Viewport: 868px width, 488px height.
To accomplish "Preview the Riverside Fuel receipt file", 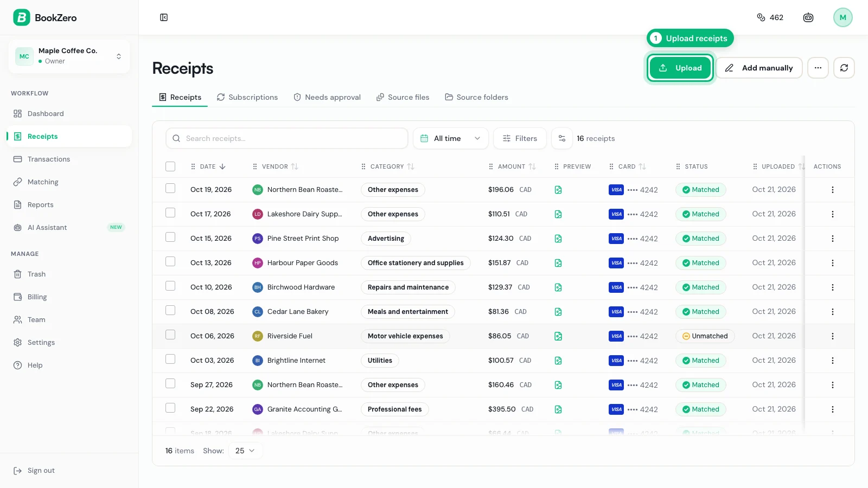I will (558, 336).
